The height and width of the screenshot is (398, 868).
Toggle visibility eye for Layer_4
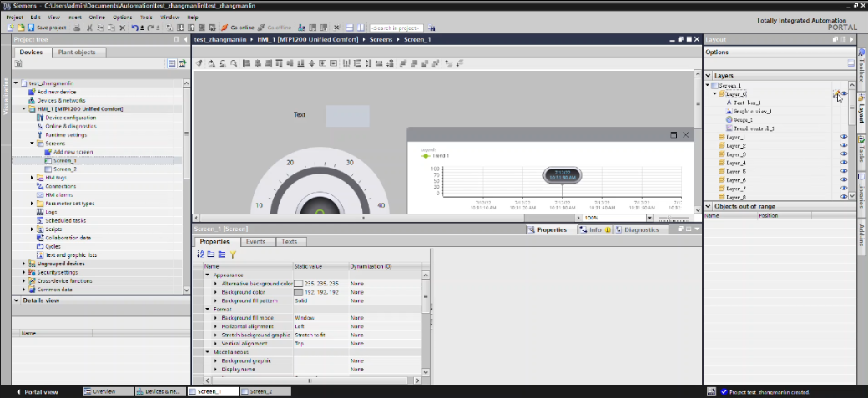click(844, 163)
